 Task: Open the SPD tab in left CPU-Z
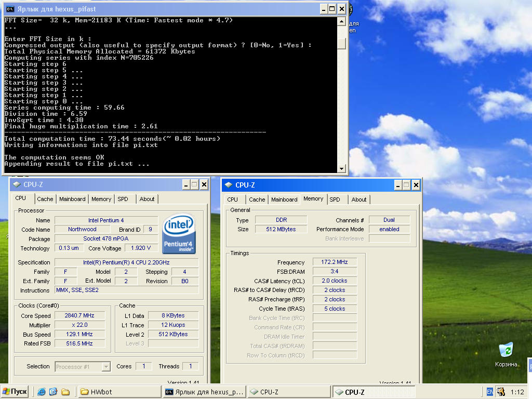click(123, 199)
